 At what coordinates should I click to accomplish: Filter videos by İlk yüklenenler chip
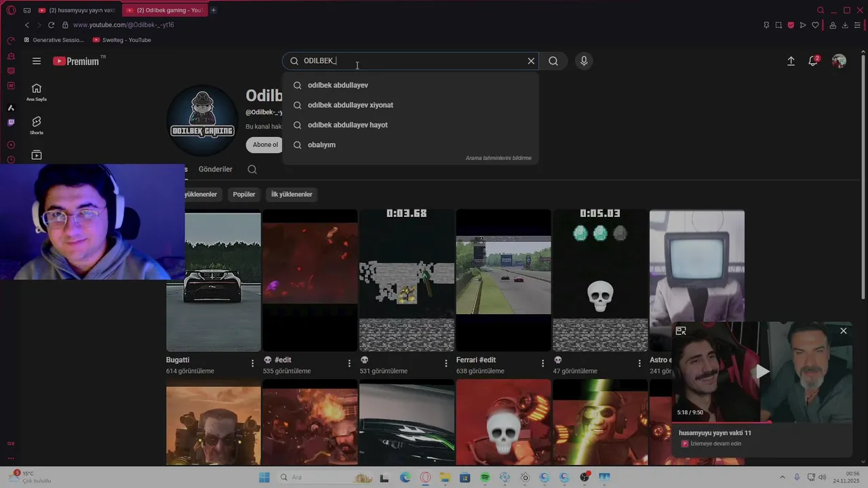coord(292,195)
